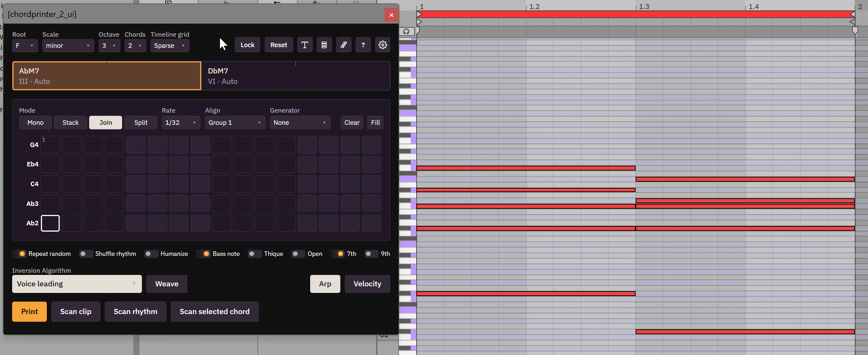Switch mode to Stack
Screen dimensions: 868x355
point(70,123)
